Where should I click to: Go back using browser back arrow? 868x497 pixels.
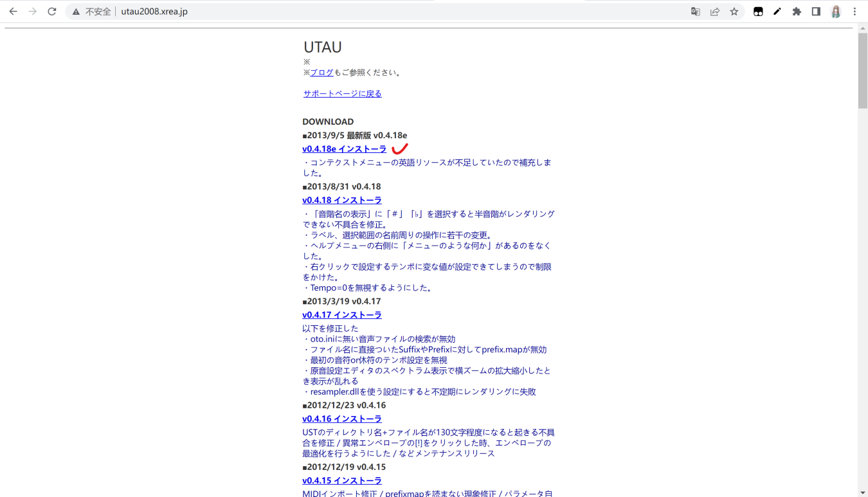coord(13,12)
